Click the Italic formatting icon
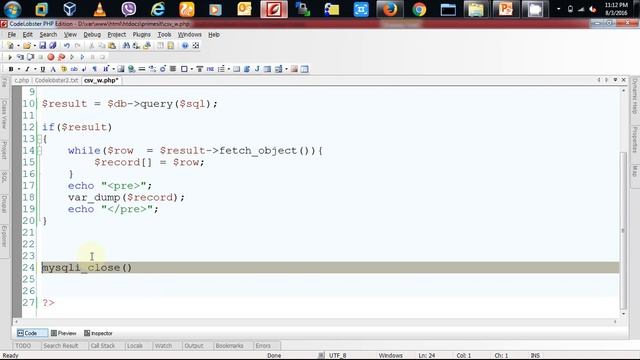640x360 pixels. click(x=27, y=69)
